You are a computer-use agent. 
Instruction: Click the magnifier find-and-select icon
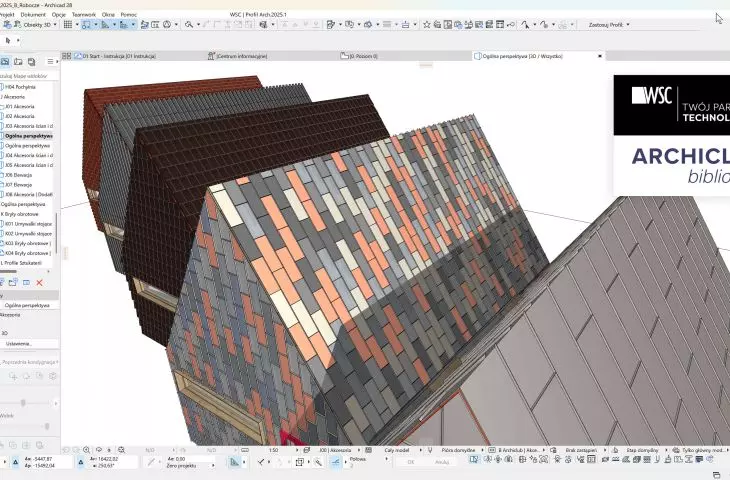[x=189, y=25]
